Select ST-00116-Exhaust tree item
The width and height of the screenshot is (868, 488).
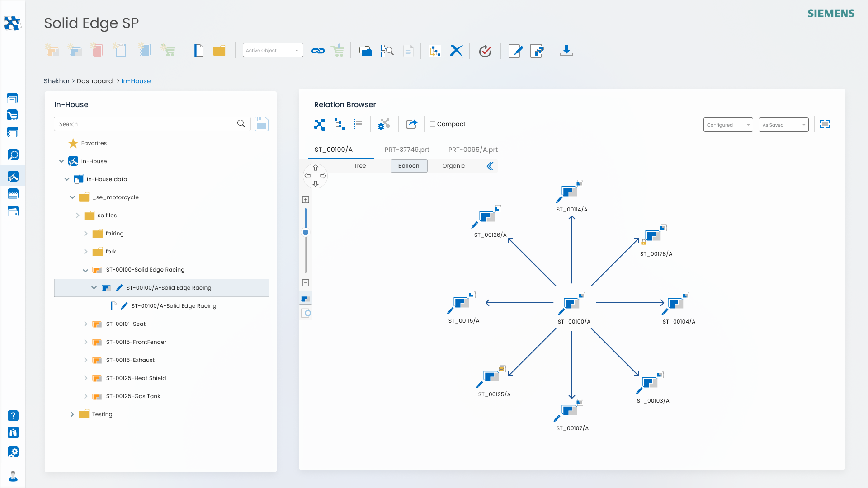[x=130, y=360]
